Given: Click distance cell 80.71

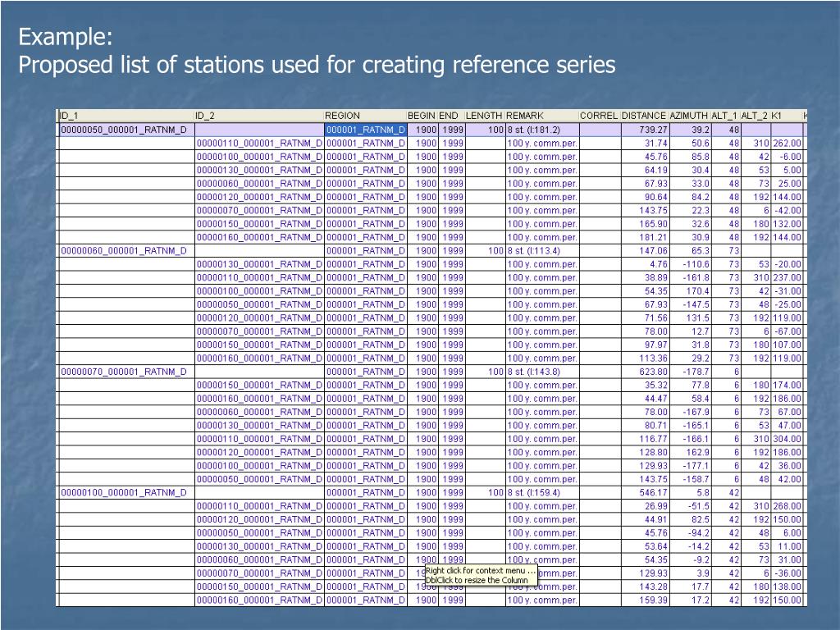Looking at the screenshot, I should click(x=645, y=426).
